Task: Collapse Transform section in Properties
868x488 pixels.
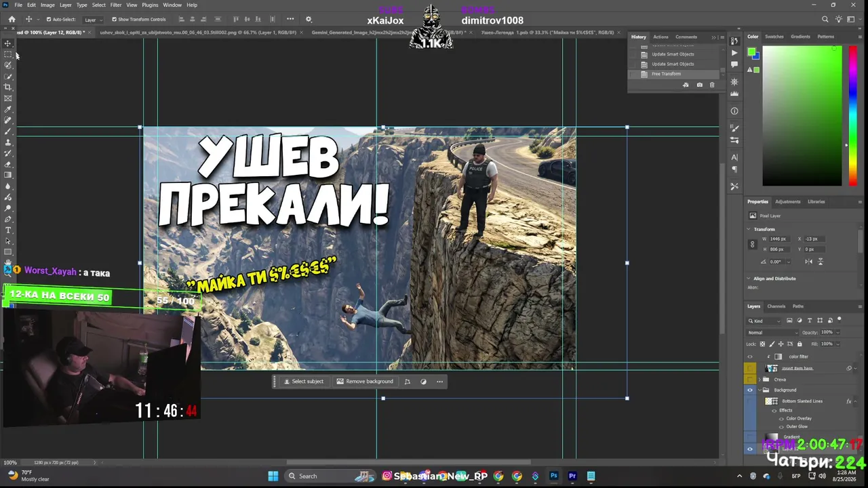Action: tap(749, 229)
